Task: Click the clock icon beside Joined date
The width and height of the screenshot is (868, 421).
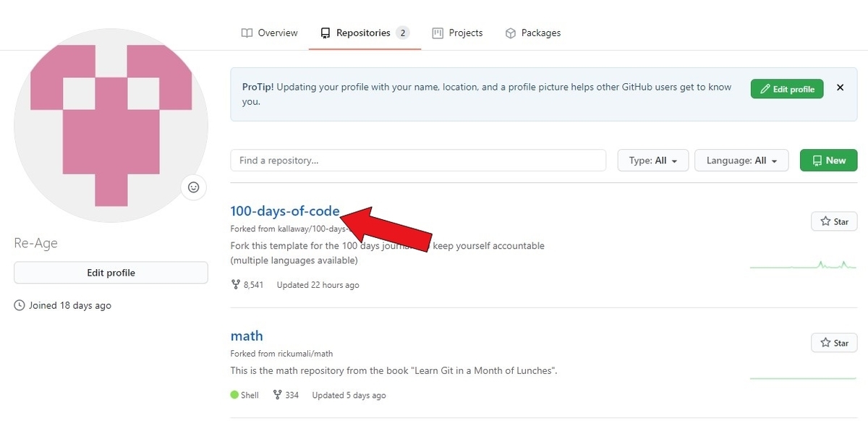Action: tap(20, 305)
